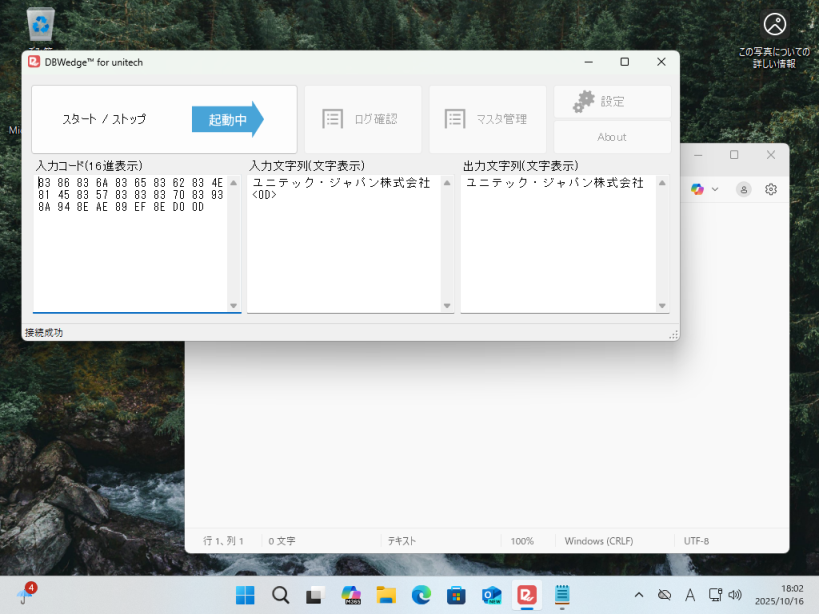The height and width of the screenshot is (614, 819).
Task: Open File Explorer from taskbar
Action: click(386, 595)
